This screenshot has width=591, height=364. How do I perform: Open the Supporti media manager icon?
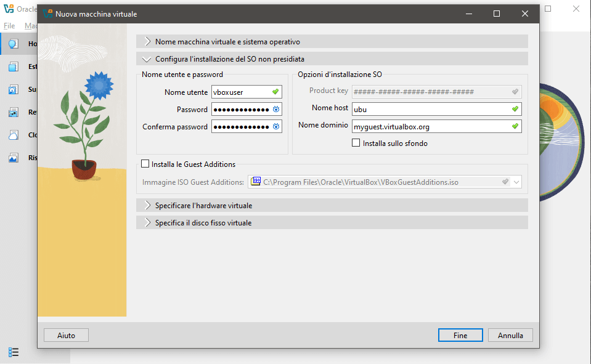14,89
